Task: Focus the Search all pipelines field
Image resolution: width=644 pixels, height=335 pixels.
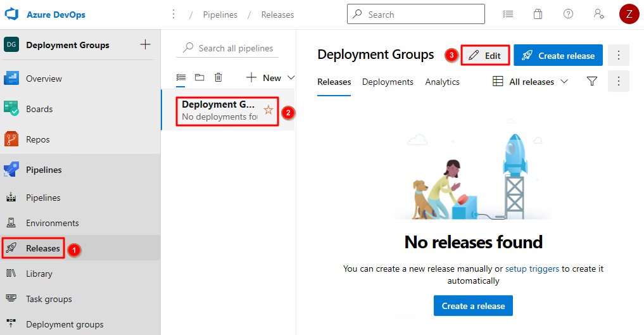Action: [227, 48]
